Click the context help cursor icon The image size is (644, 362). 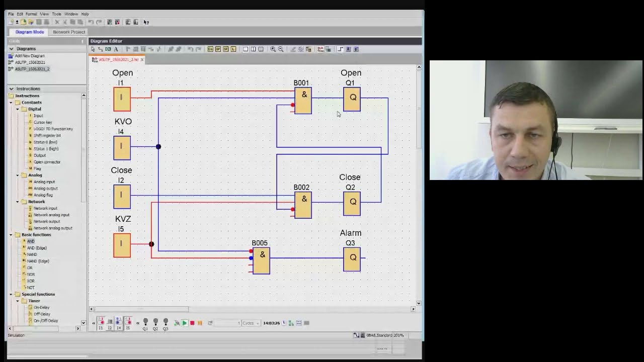click(x=146, y=22)
